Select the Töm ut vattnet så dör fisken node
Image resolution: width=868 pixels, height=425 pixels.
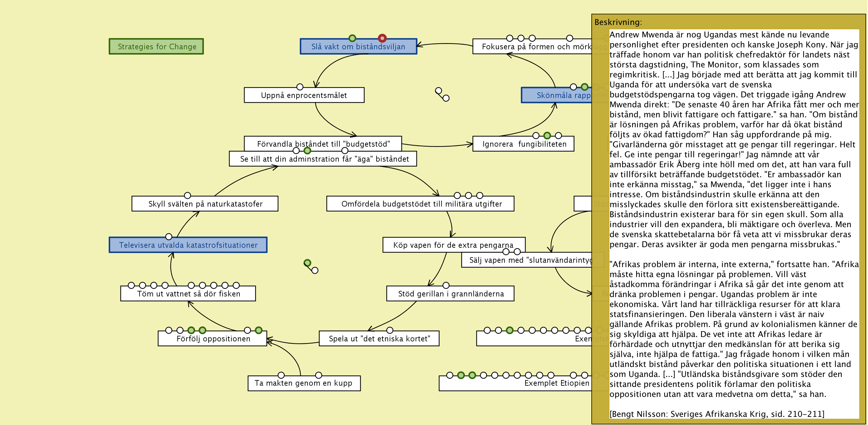(x=188, y=294)
